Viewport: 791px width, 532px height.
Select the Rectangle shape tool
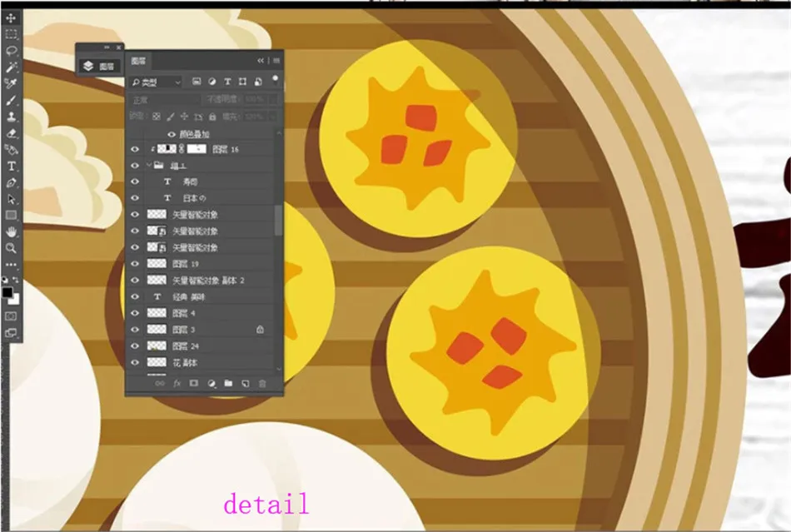tap(11, 216)
